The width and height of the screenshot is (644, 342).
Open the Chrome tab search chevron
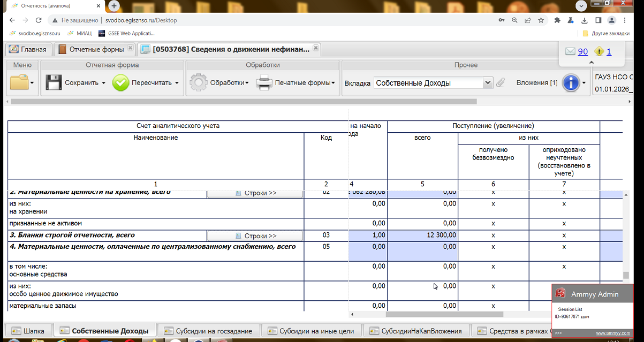pos(580,5)
